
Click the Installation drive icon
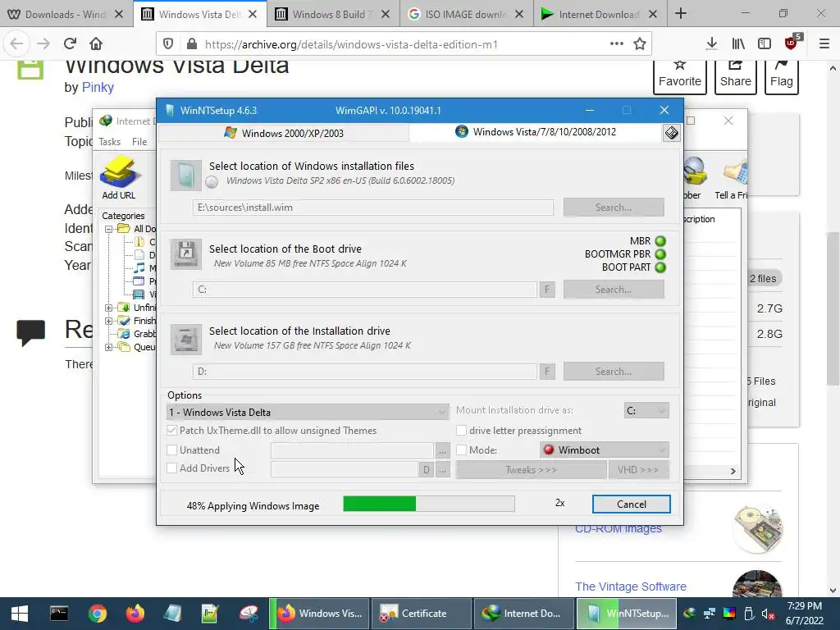point(186,339)
